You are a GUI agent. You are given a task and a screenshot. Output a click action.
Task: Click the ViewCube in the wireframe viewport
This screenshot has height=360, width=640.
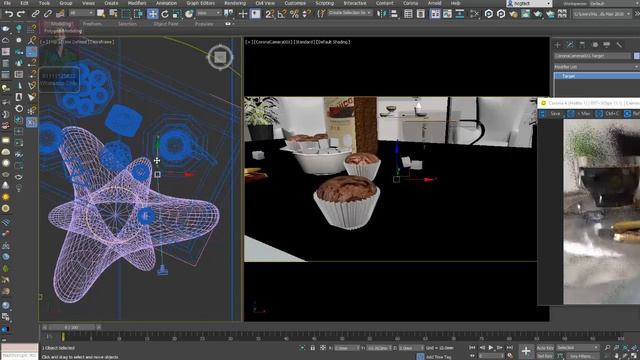(x=220, y=57)
